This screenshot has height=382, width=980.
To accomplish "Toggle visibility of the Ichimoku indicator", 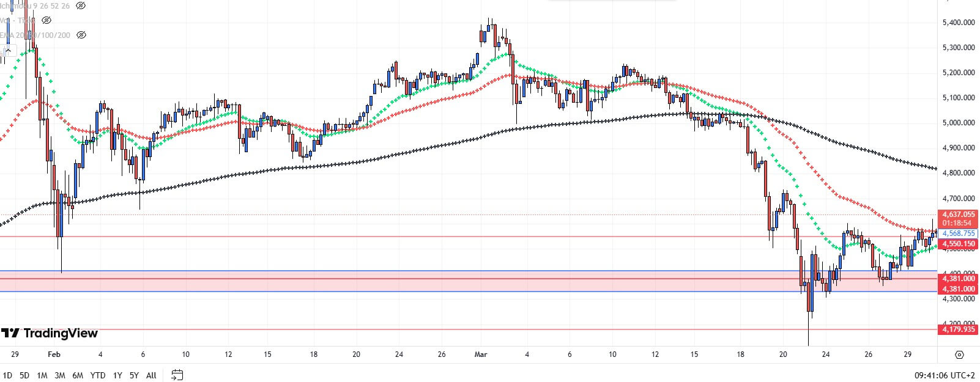I will 81,6.
